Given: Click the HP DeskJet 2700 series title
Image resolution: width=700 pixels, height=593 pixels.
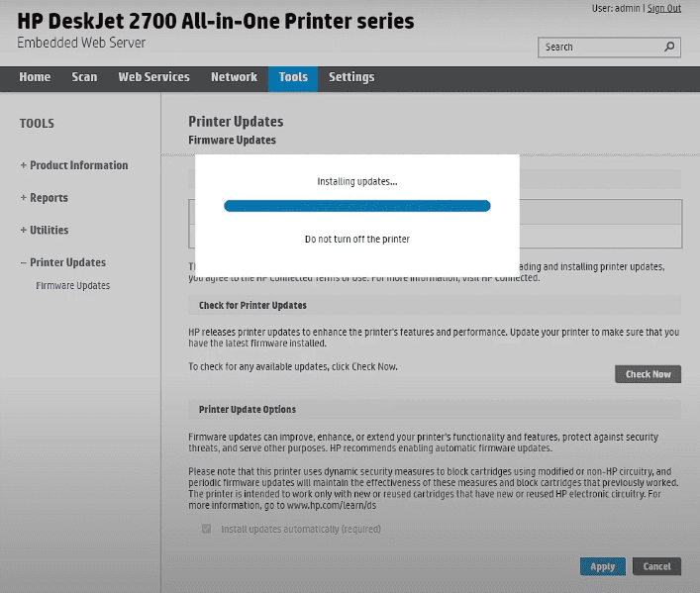Looking at the screenshot, I should point(216,21).
